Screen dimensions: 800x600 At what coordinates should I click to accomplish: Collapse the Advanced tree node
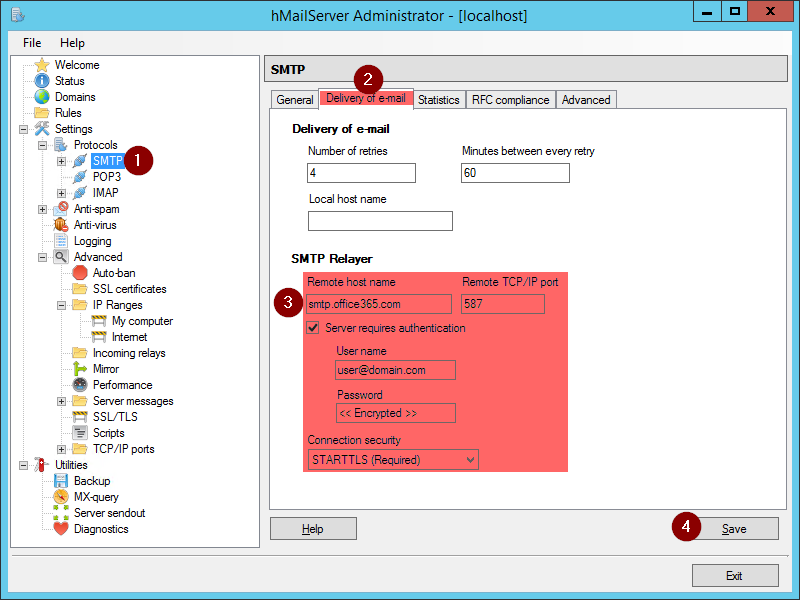pyautogui.click(x=42, y=257)
